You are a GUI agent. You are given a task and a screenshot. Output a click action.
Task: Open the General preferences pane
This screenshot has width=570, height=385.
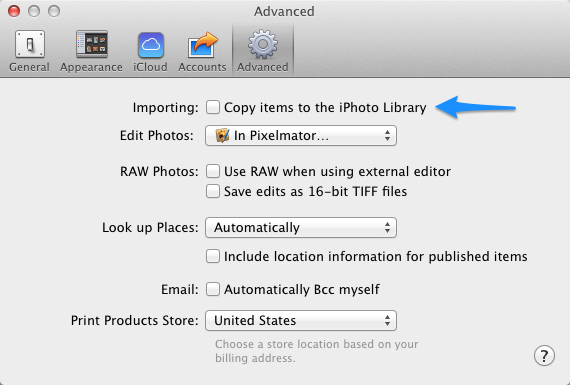coord(29,51)
